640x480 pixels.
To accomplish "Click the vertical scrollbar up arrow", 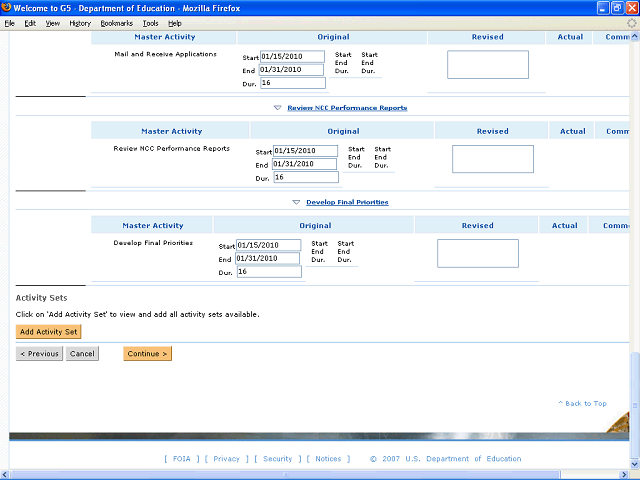I will (x=634, y=35).
